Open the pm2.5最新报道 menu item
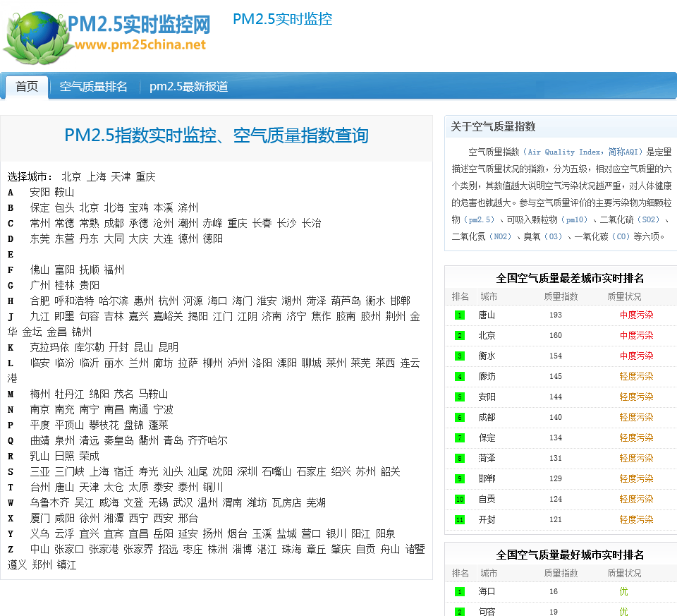 189,86
